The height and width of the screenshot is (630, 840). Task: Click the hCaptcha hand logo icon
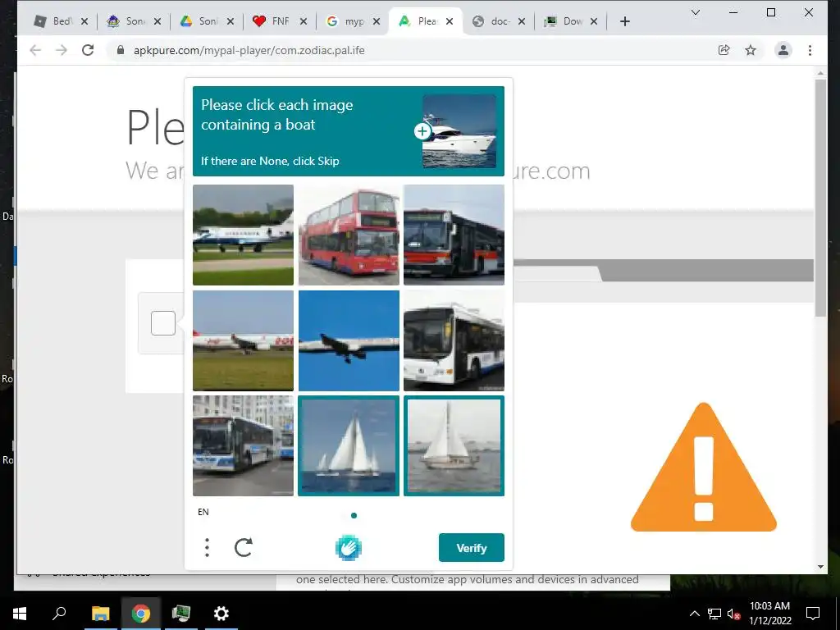click(x=348, y=548)
